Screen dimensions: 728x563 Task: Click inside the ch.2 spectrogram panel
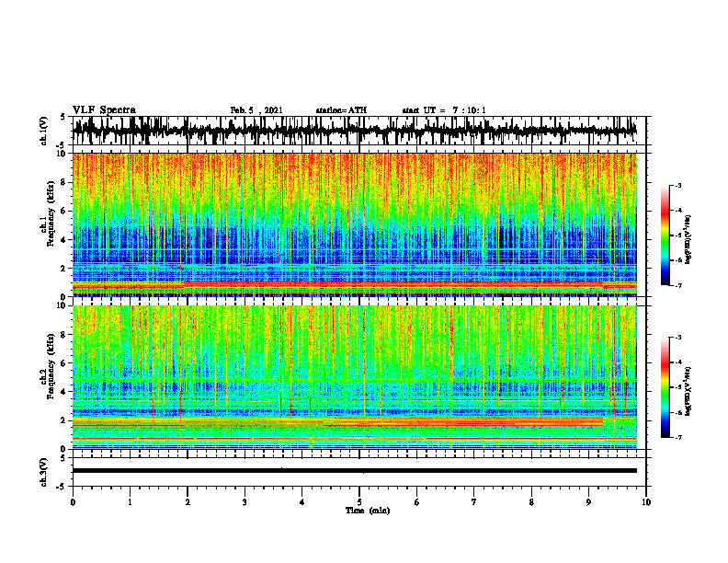point(355,377)
